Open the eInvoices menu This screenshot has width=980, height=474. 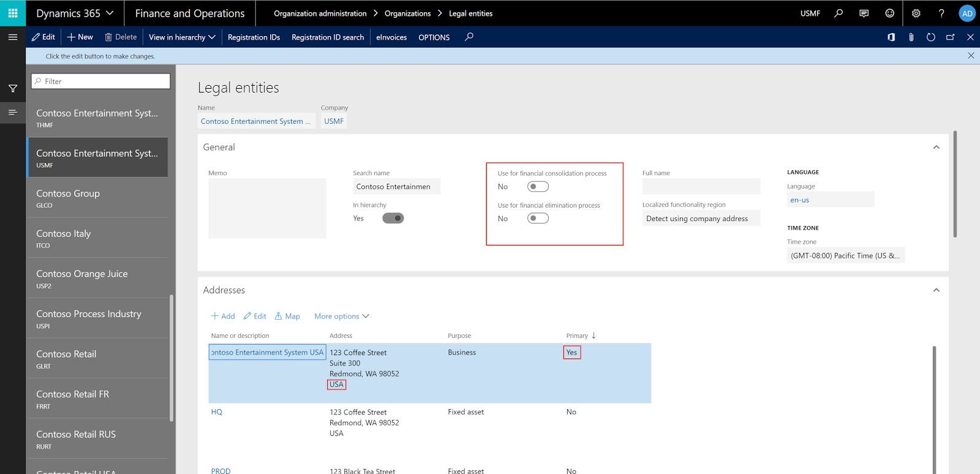click(391, 37)
